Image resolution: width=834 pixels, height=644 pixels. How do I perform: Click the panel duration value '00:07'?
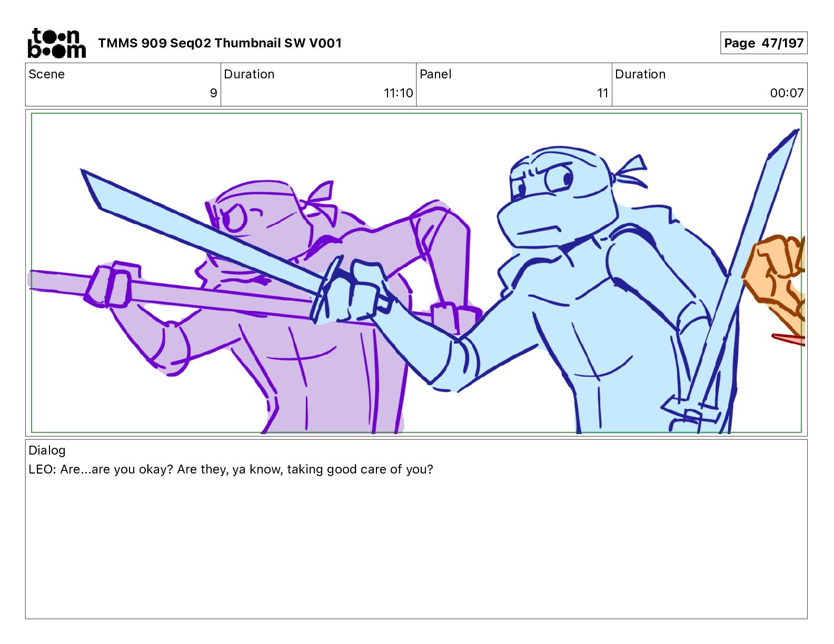(x=787, y=93)
